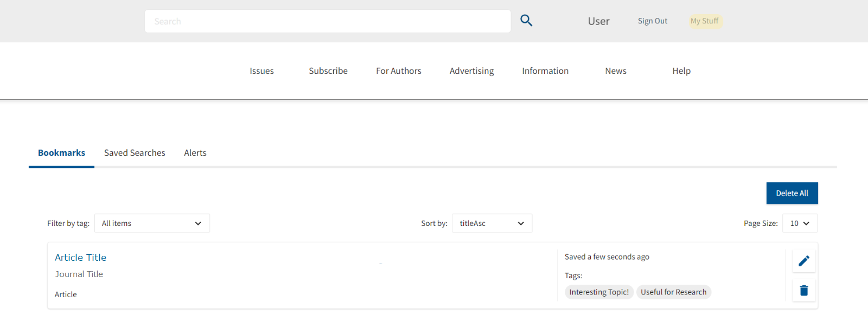
Task: Click the magnifying glass search icon
Action: pyautogui.click(x=526, y=21)
